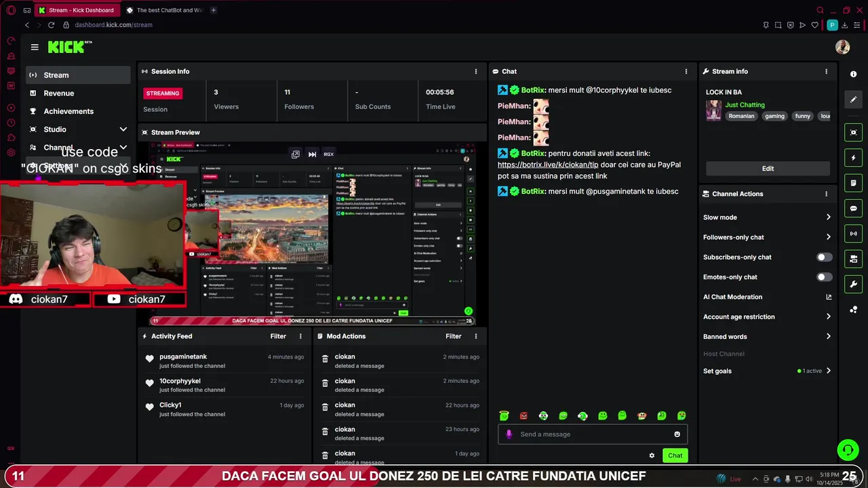The image size is (868, 488).
Task: Toggle the stream preview widget icon in right toolbar
Action: coord(853,132)
